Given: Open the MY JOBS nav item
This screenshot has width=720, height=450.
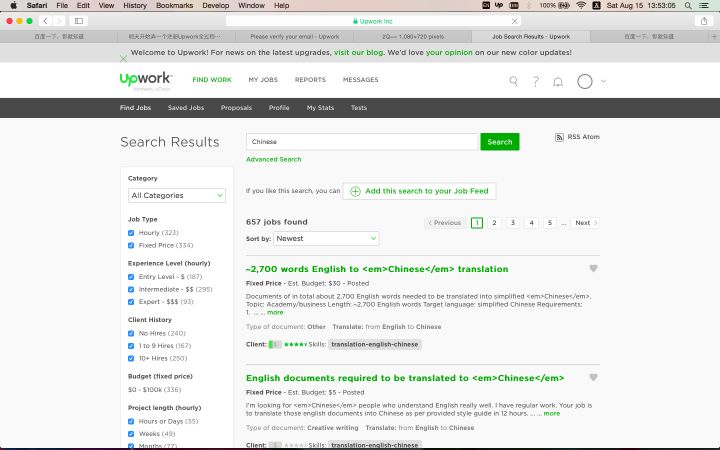Looking at the screenshot, I should coord(263,80).
